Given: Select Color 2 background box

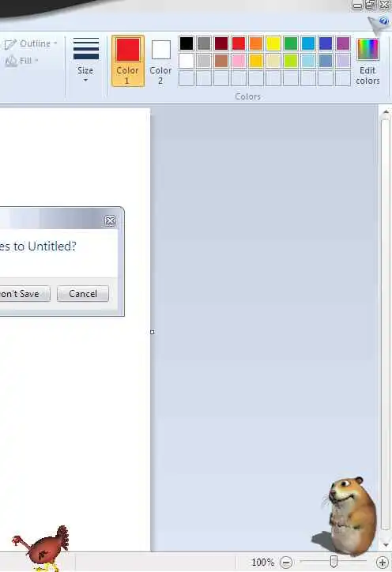Looking at the screenshot, I should tap(160, 61).
